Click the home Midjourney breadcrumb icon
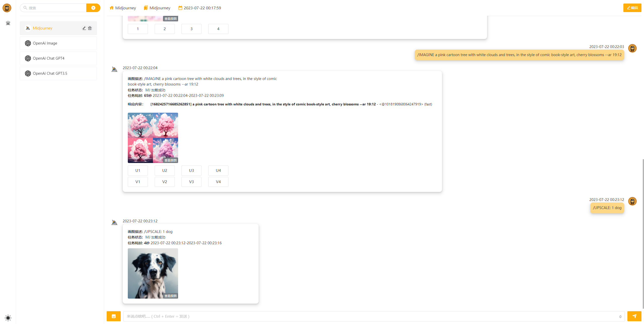 click(112, 8)
